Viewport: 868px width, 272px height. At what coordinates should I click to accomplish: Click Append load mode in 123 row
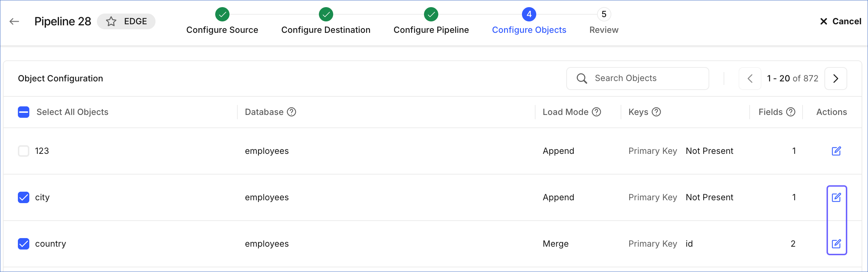click(558, 151)
